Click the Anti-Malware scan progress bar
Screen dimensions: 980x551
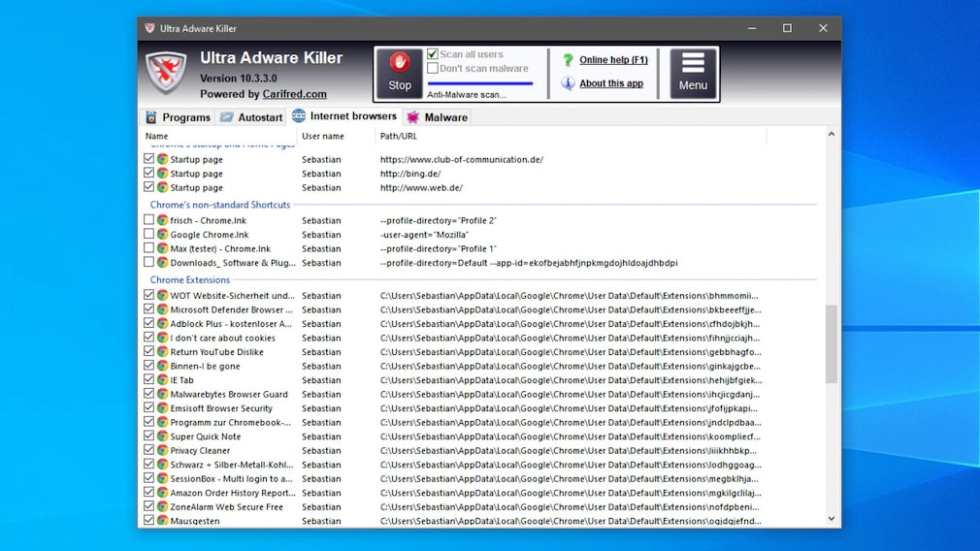480,83
